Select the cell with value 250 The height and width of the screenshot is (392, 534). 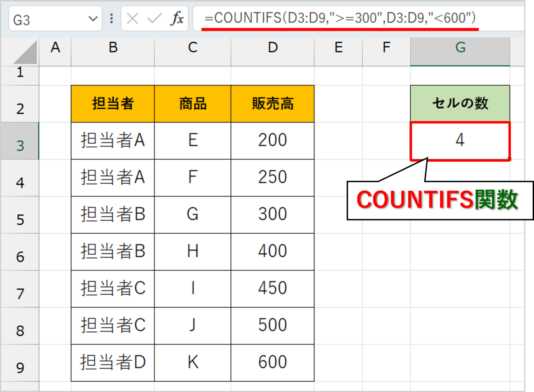tap(273, 178)
